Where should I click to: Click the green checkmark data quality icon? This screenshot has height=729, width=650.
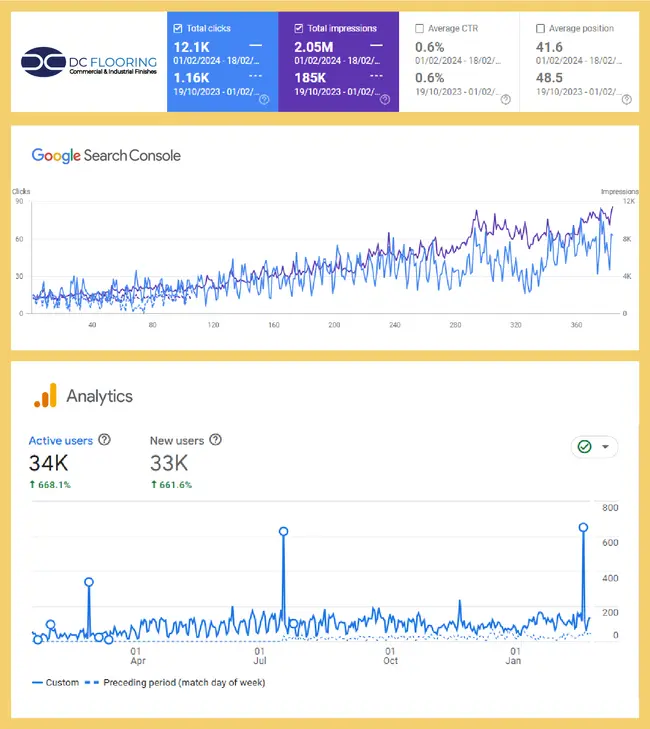(x=584, y=447)
